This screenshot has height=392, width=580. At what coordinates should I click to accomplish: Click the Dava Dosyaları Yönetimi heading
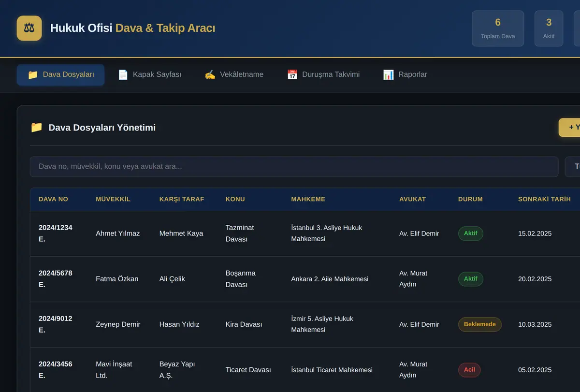coord(102,128)
